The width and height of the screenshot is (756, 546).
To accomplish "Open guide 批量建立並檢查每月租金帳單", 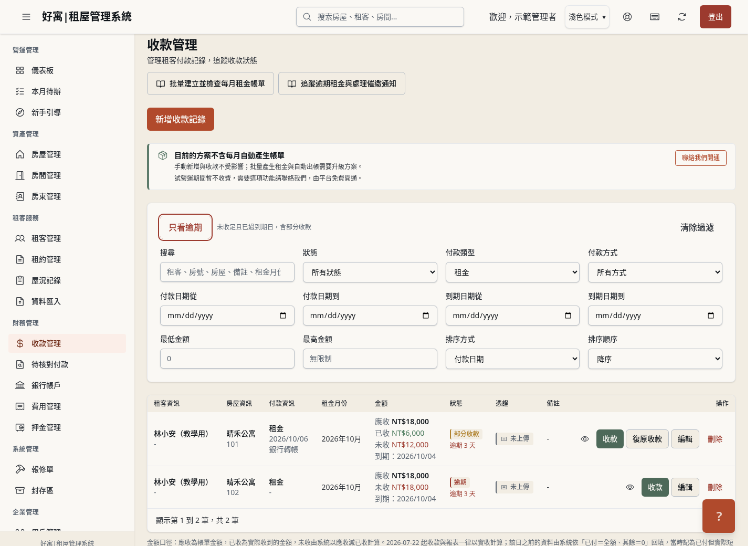I will (211, 83).
